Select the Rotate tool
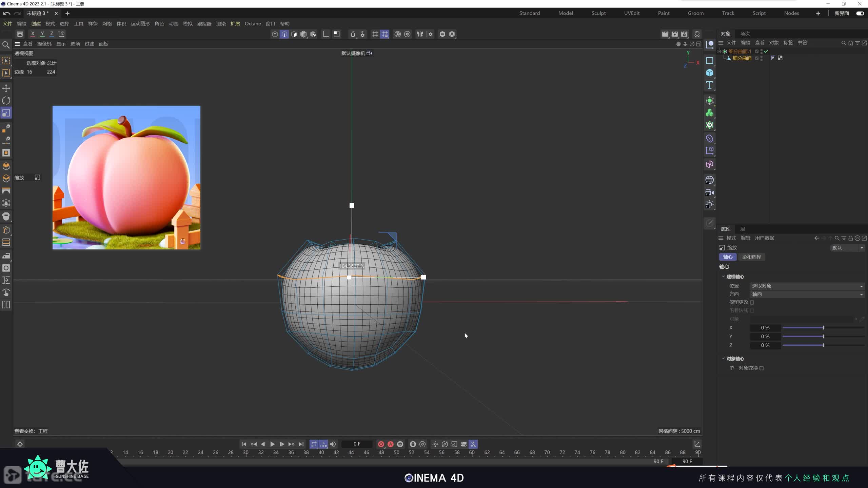This screenshot has width=868, height=488. click(6, 101)
